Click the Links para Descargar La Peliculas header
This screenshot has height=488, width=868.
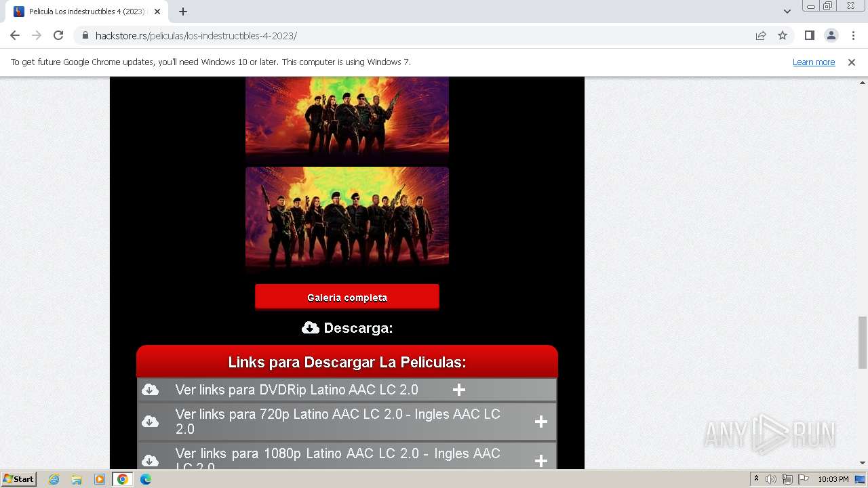point(347,362)
